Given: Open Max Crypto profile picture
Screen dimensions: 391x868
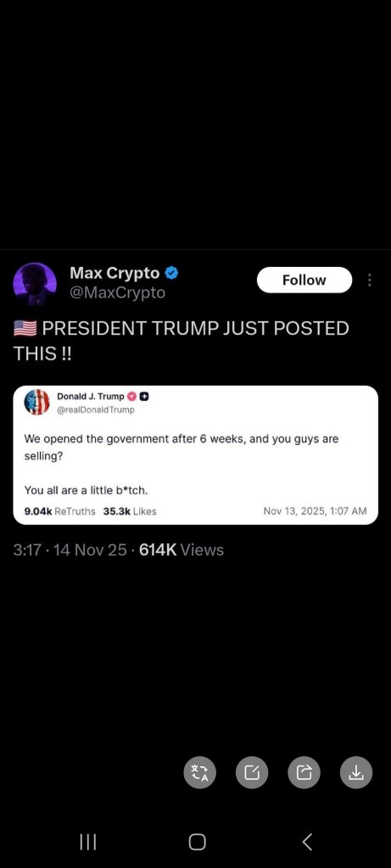Looking at the screenshot, I should point(34,284).
